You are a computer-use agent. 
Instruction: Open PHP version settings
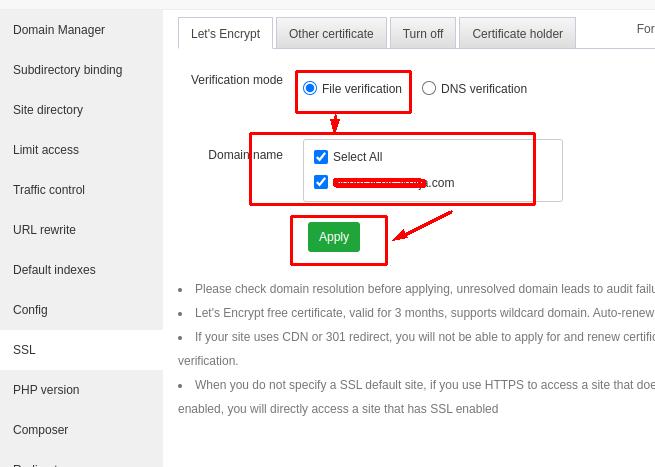point(46,390)
